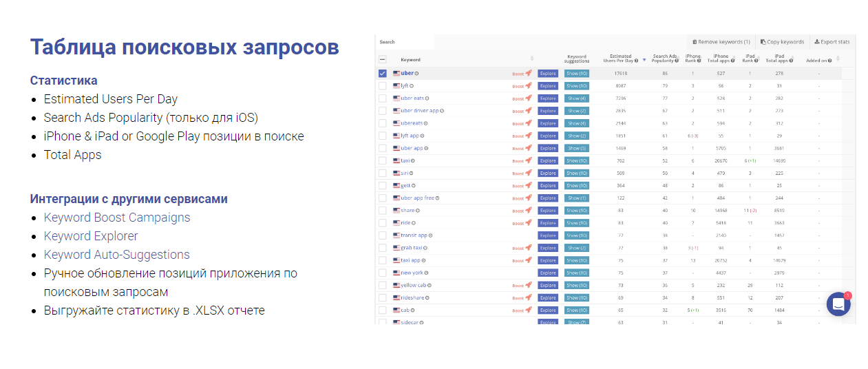This screenshot has height=369, width=868.
Task: Click info icon next to uber driver app
Action: click(x=442, y=111)
